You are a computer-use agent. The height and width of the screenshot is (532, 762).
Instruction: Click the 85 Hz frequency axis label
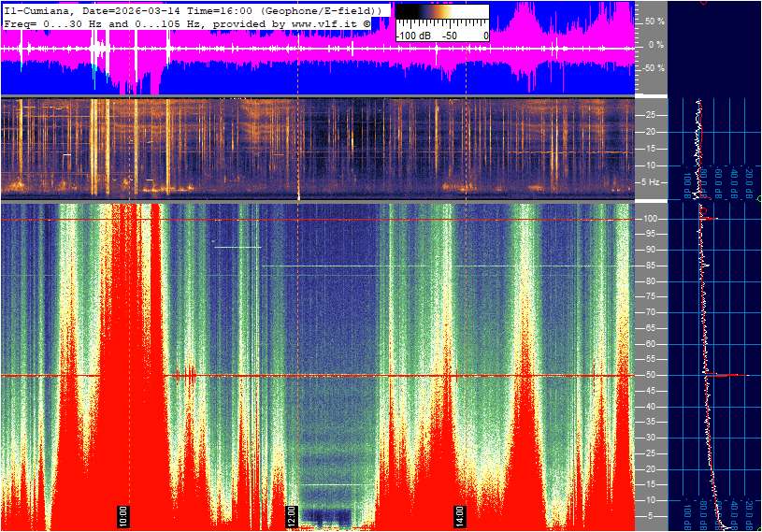click(x=649, y=266)
